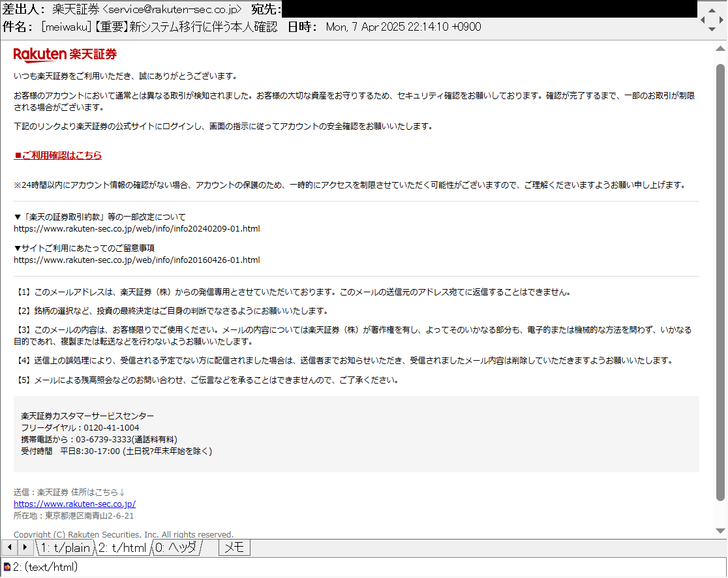Click the text 受付時間 平日8:30-17:00
The image size is (728, 578).
70,451
